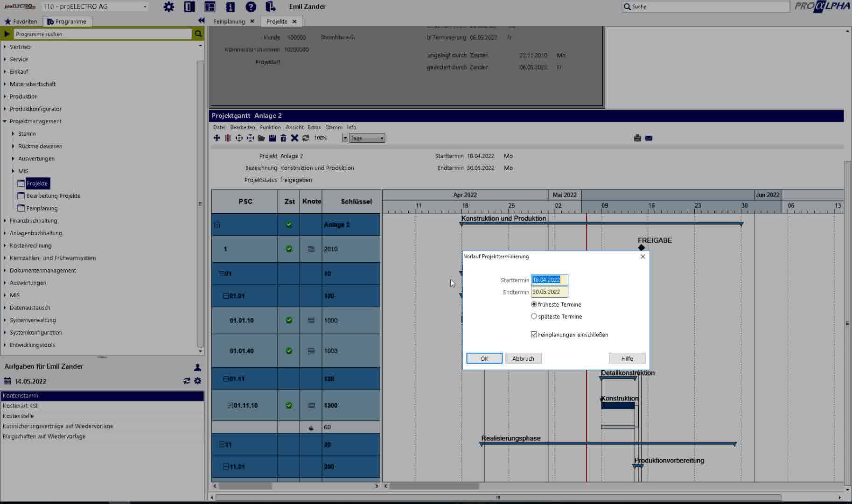
Task: Click the open folder icon in Gantt toolbar
Action: pos(261,138)
